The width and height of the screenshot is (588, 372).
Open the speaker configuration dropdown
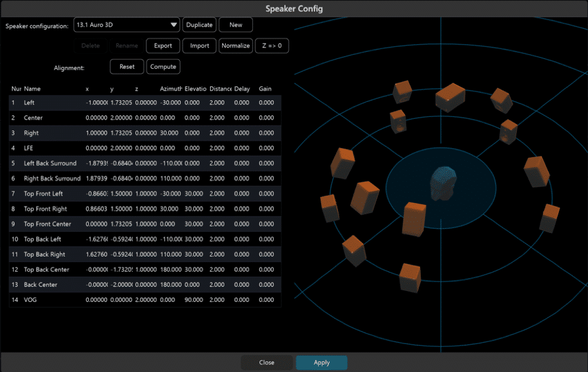point(126,25)
